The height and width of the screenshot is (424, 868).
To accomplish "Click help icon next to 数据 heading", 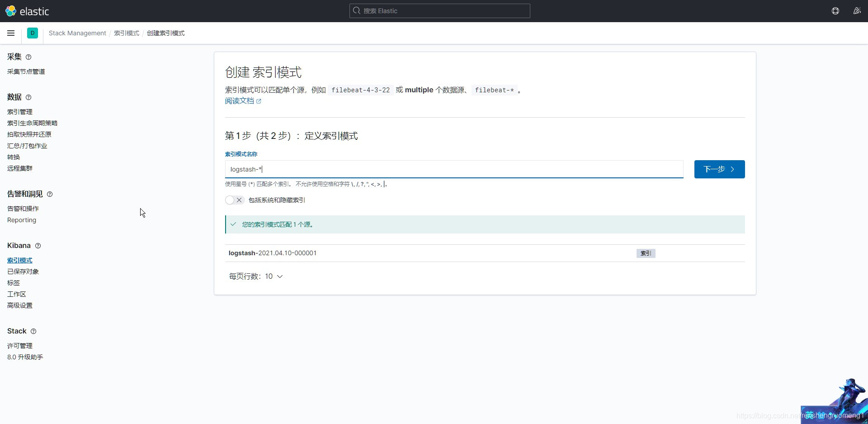I will tap(28, 97).
